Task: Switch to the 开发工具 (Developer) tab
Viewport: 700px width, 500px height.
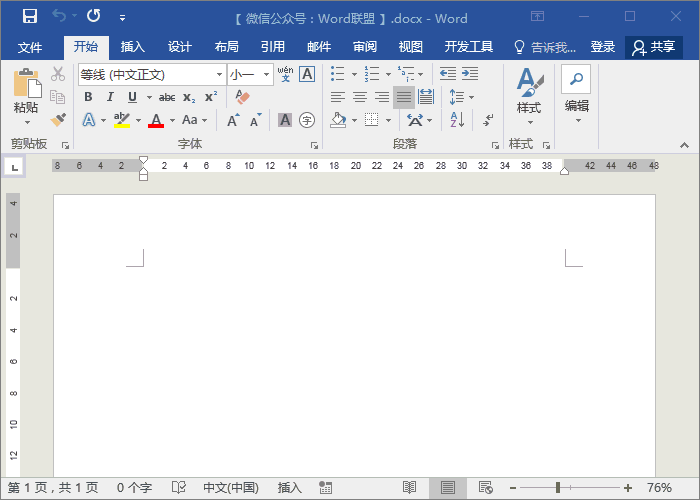Action: (468, 47)
